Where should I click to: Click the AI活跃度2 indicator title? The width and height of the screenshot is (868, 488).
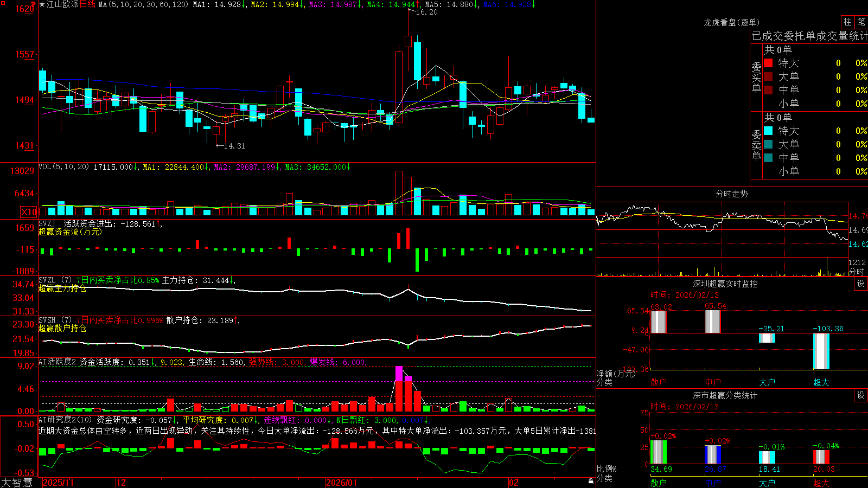click(58, 362)
